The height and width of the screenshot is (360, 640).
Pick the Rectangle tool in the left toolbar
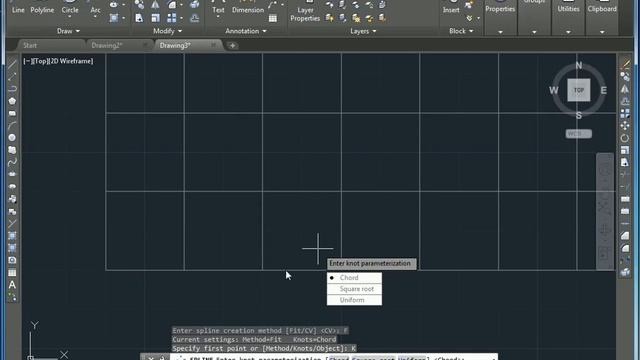[12, 113]
